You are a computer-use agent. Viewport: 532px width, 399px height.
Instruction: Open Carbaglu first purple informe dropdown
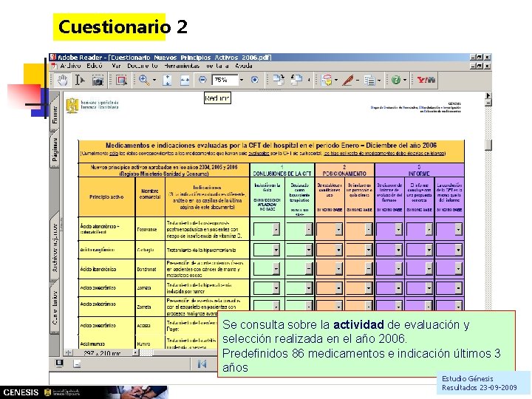(389, 250)
